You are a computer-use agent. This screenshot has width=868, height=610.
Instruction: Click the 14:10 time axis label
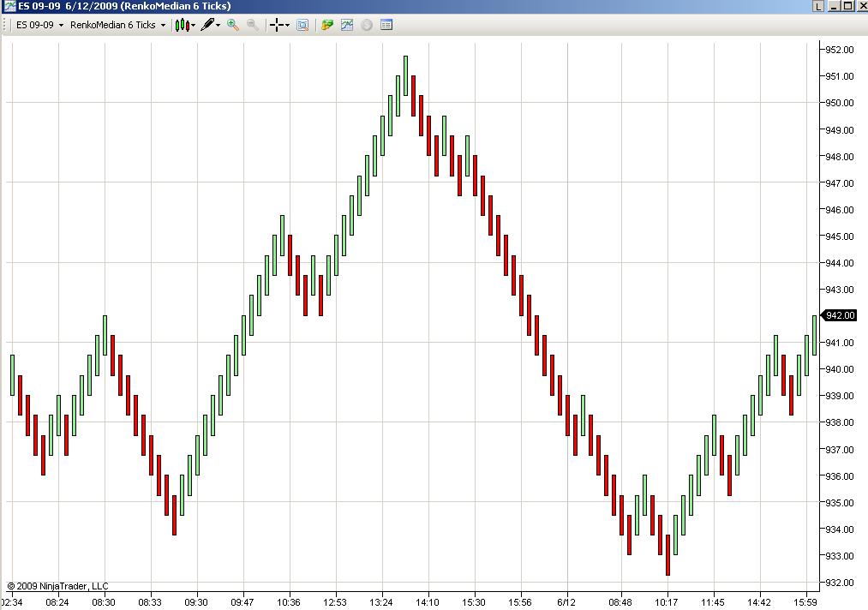(428, 602)
